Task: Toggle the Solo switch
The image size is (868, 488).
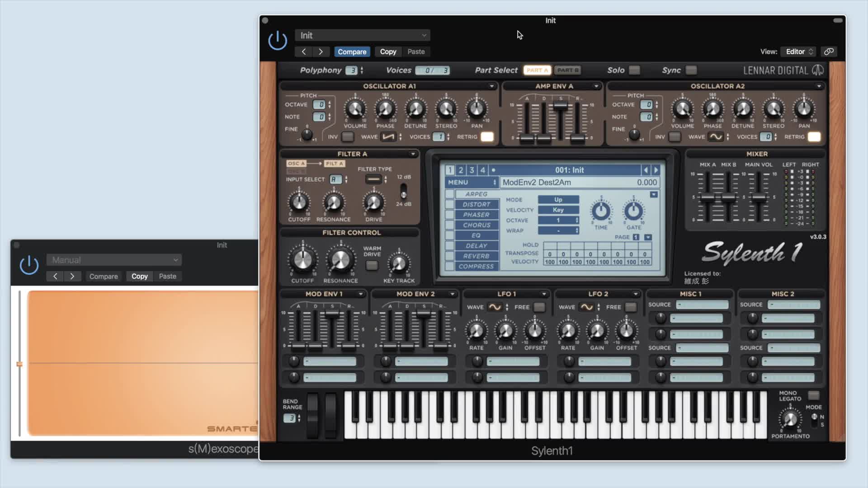Action: tap(635, 70)
